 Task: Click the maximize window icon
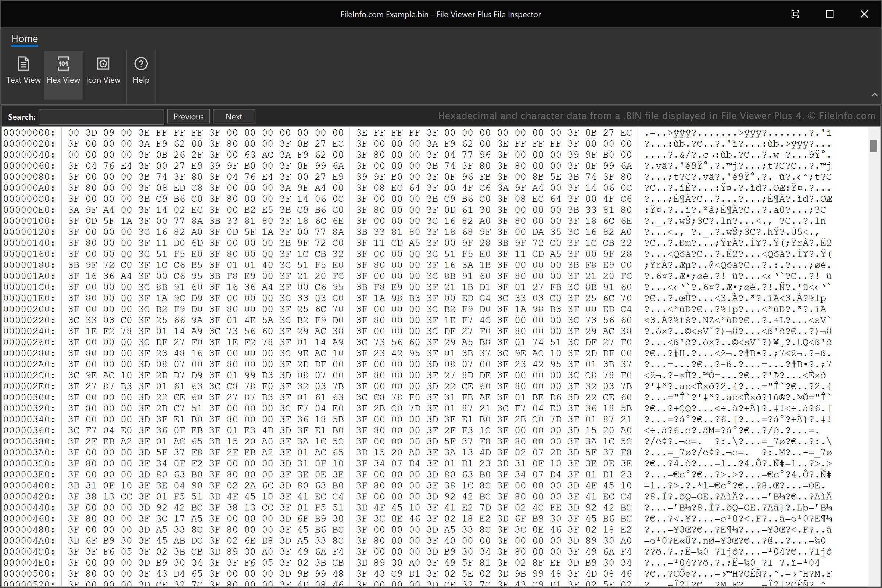tap(829, 13)
